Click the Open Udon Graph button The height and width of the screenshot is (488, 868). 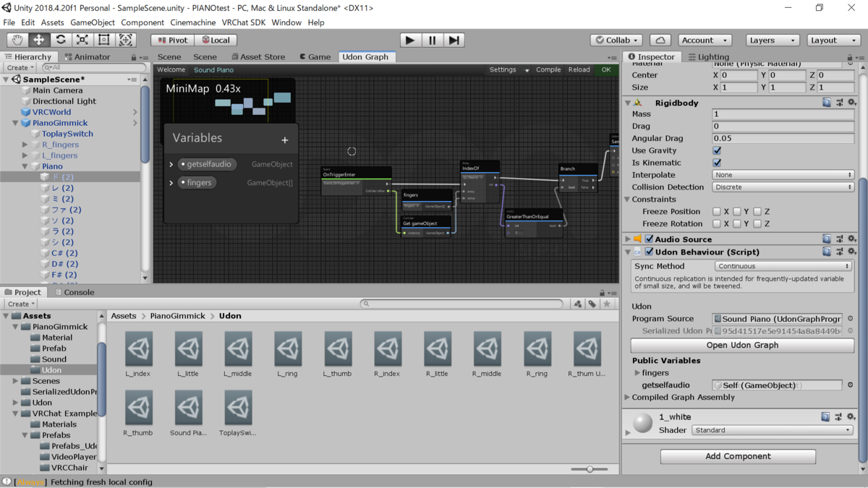(x=742, y=346)
